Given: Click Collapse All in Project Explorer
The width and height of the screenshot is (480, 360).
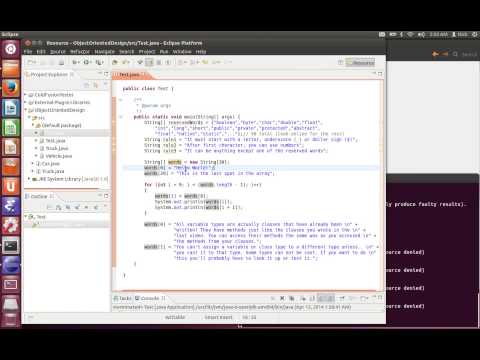Looking at the screenshot, I should coord(86,85).
